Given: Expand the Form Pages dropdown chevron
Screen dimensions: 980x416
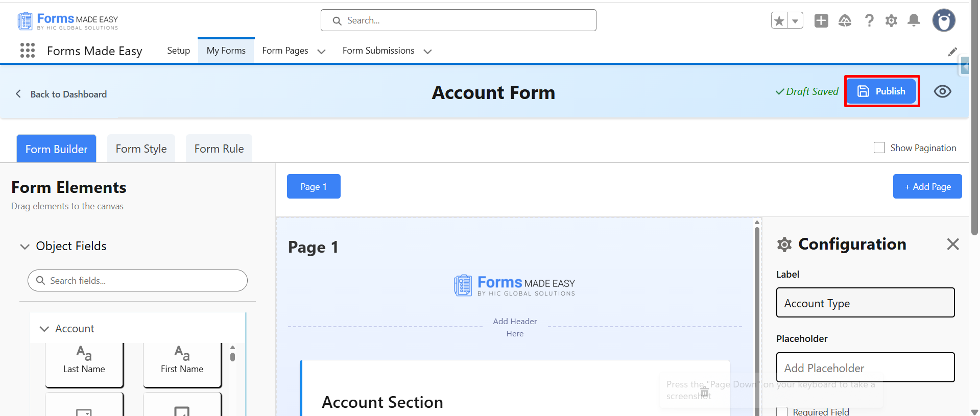Looking at the screenshot, I should (x=321, y=51).
